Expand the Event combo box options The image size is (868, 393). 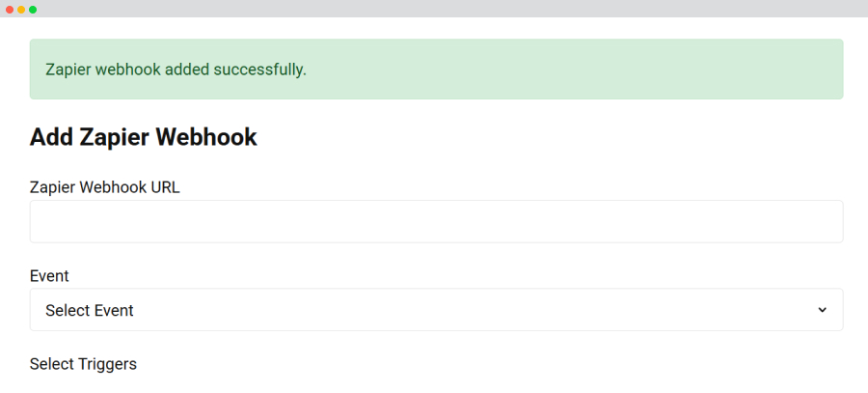tap(579, 310)
